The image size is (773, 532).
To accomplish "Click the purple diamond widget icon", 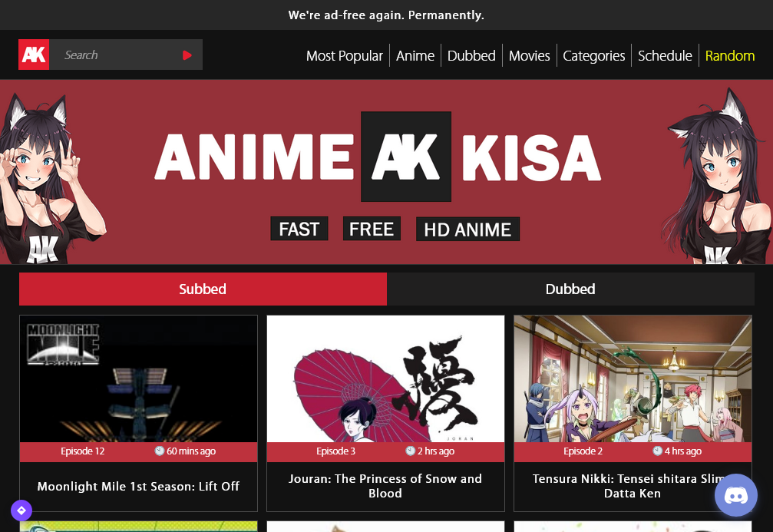I will (21, 511).
